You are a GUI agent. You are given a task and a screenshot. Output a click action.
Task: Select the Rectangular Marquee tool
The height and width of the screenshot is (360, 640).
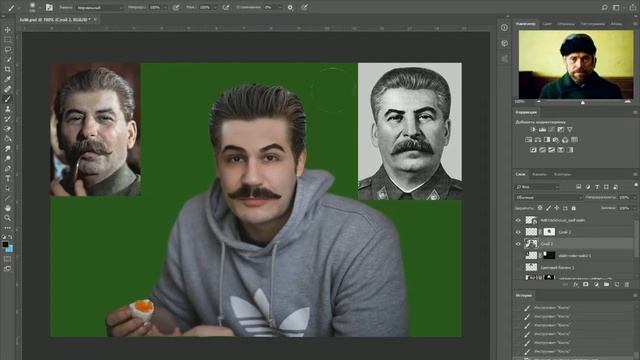click(7, 40)
